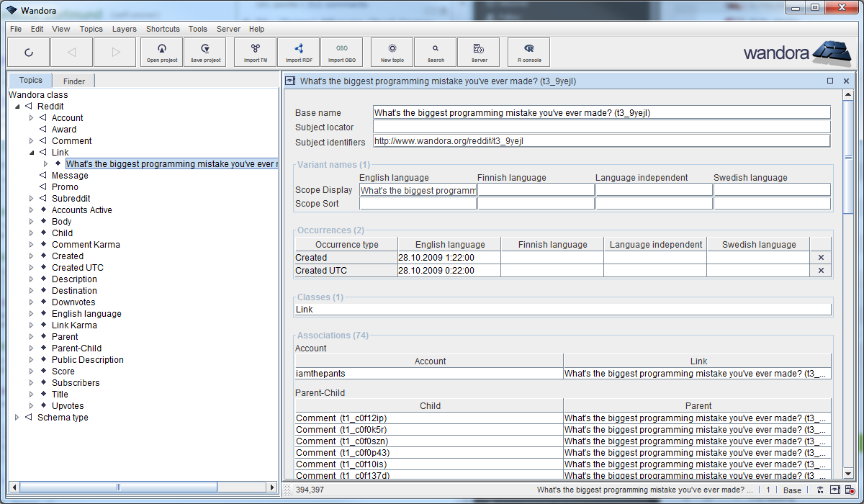864x504 pixels.
Task: Click the Subject locator input field
Action: (x=601, y=127)
